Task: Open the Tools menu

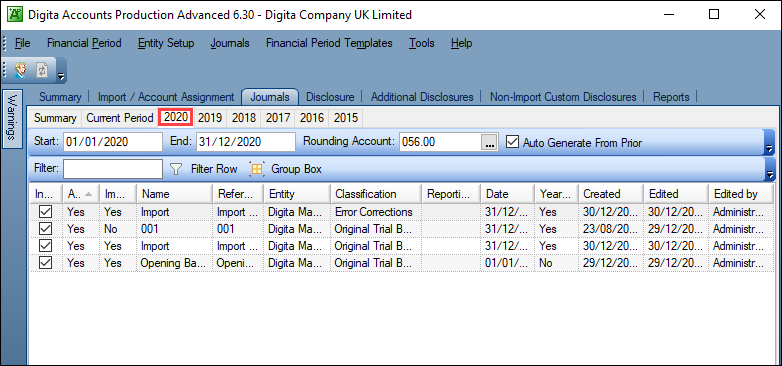Action: click(x=422, y=43)
